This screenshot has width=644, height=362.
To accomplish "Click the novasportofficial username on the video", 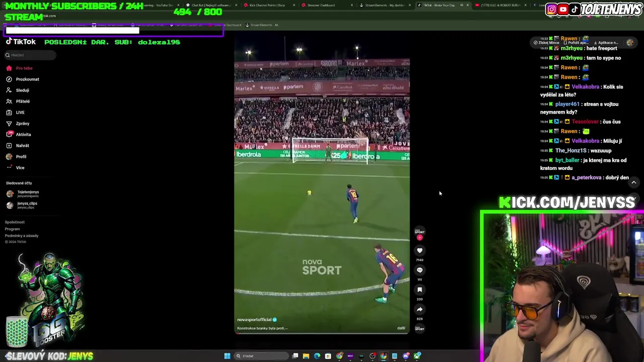I will click(x=254, y=319).
